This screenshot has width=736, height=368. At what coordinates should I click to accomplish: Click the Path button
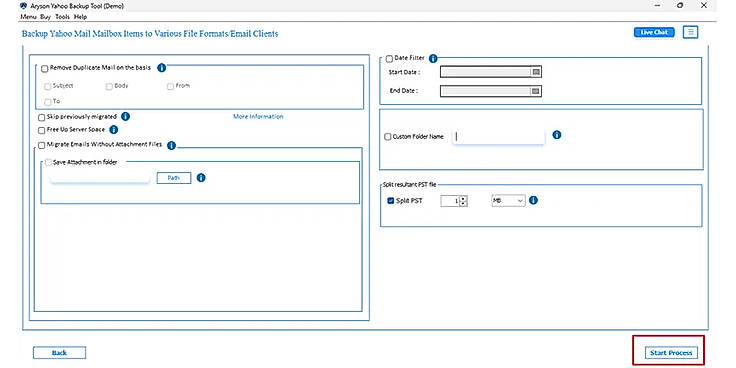(174, 178)
